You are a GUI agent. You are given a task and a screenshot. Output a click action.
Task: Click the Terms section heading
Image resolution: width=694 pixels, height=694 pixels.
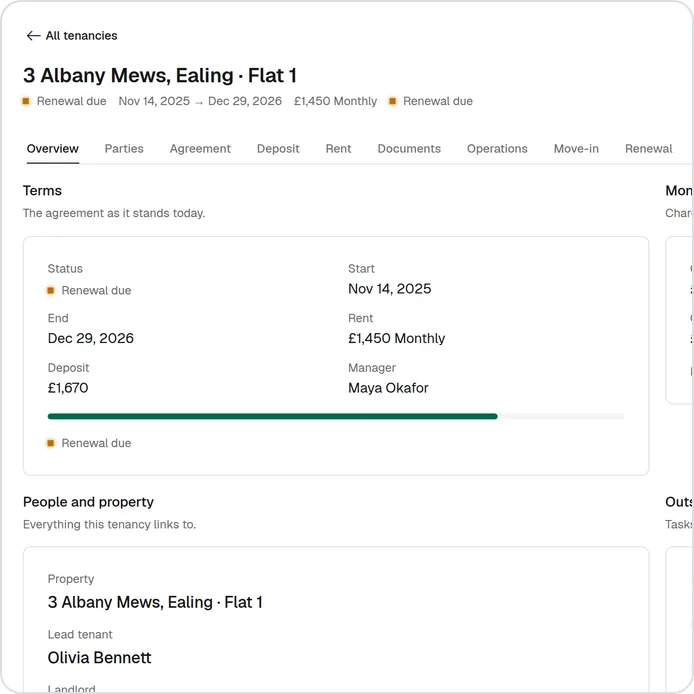[x=42, y=191]
